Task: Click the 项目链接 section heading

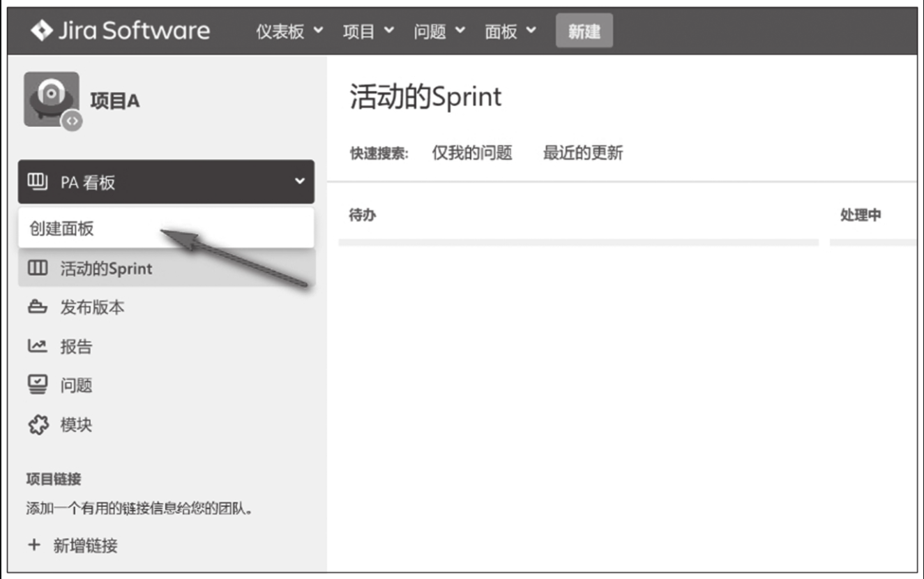Action: [x=54, y=479]
